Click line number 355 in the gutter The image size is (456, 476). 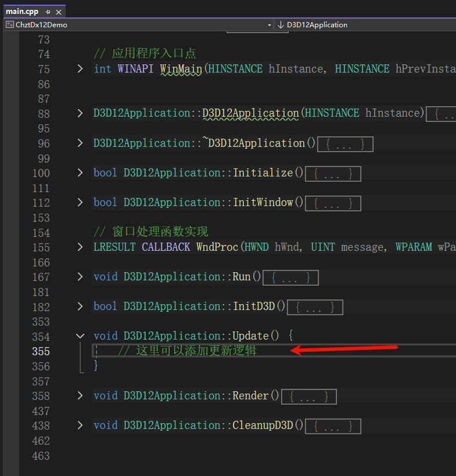click(x=41, y=351)
